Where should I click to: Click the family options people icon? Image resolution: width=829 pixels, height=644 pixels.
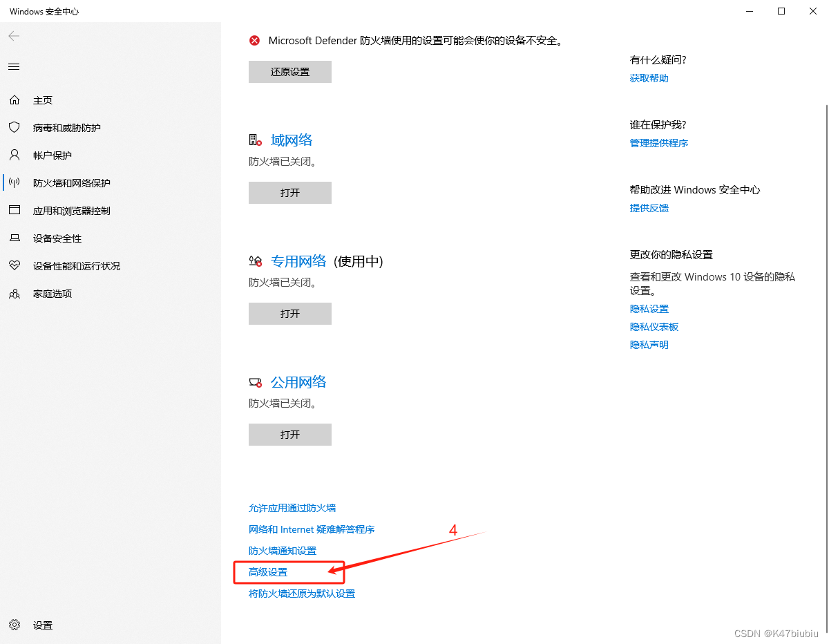[x=15, y=294]
